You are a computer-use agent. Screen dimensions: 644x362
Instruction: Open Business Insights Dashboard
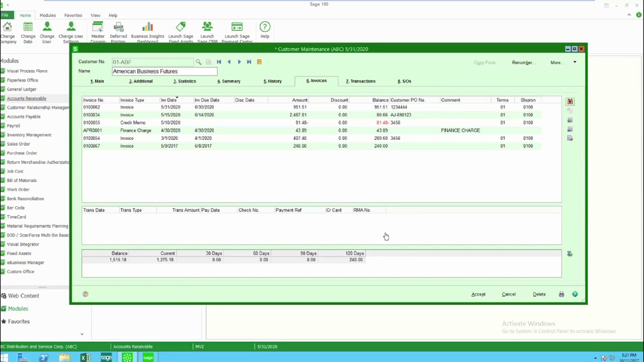147,32
